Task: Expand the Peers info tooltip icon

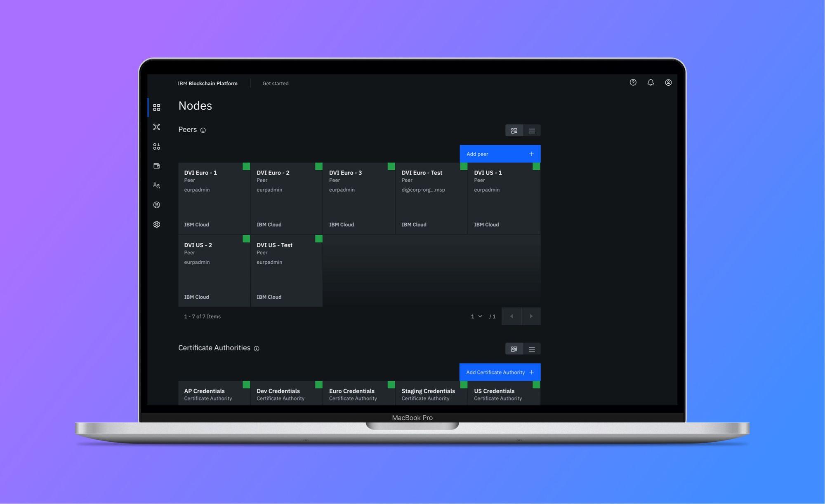Action: (x=203, y=130)
